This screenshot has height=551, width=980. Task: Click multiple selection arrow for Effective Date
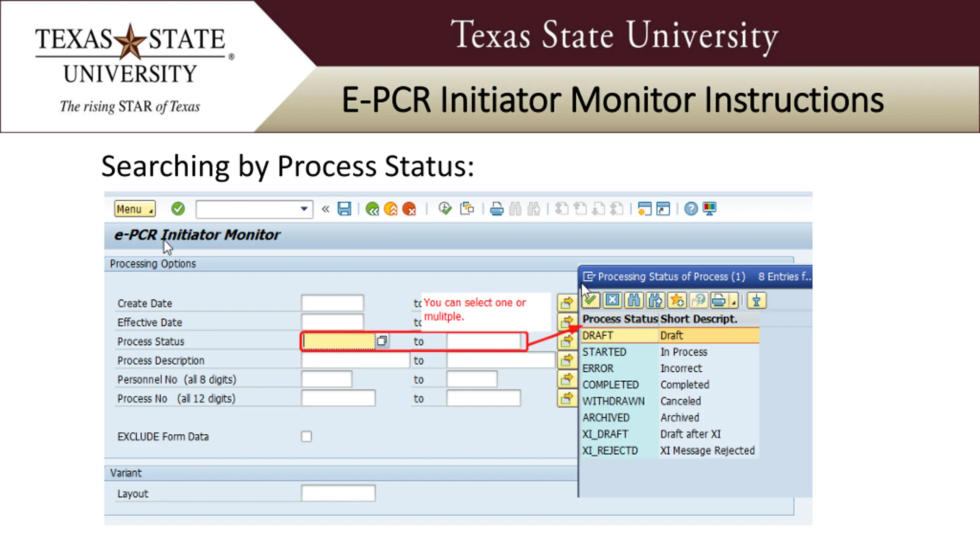[567, 321]
